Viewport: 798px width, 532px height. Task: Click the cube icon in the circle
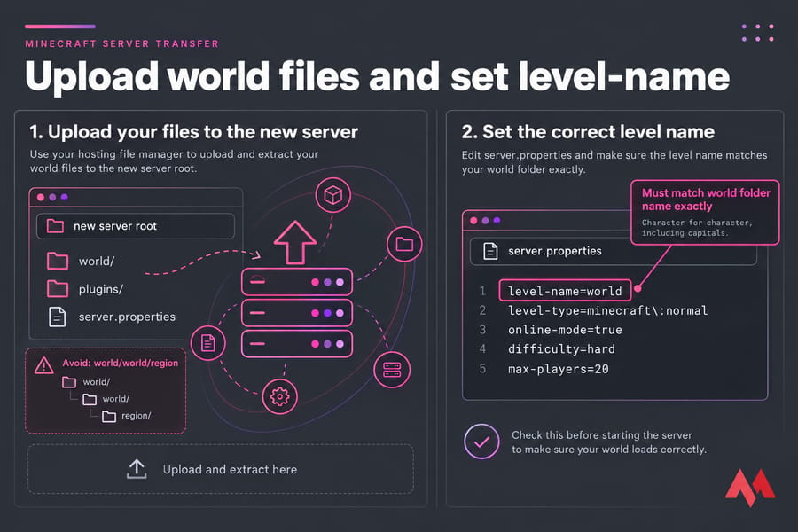pyautogui.click(x=332, y=195)
